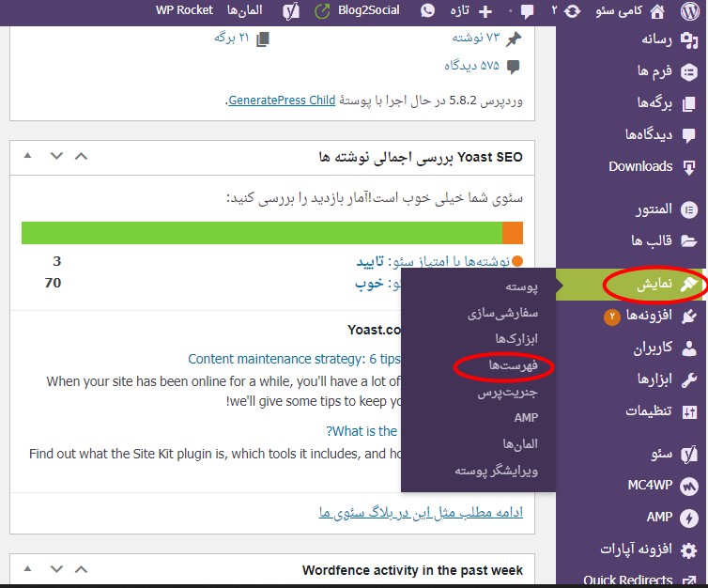The width and height of the screenshot is (708, 588).
Task: Click the pages icon next to ۲۱ برگه
Action: [263, 39]
